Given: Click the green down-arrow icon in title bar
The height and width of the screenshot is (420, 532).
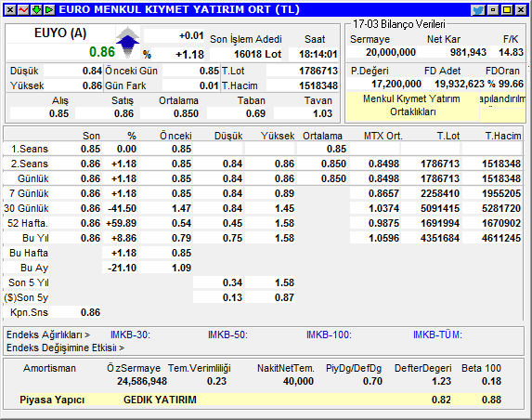Looking at the screenshot, I should [36, 10].
